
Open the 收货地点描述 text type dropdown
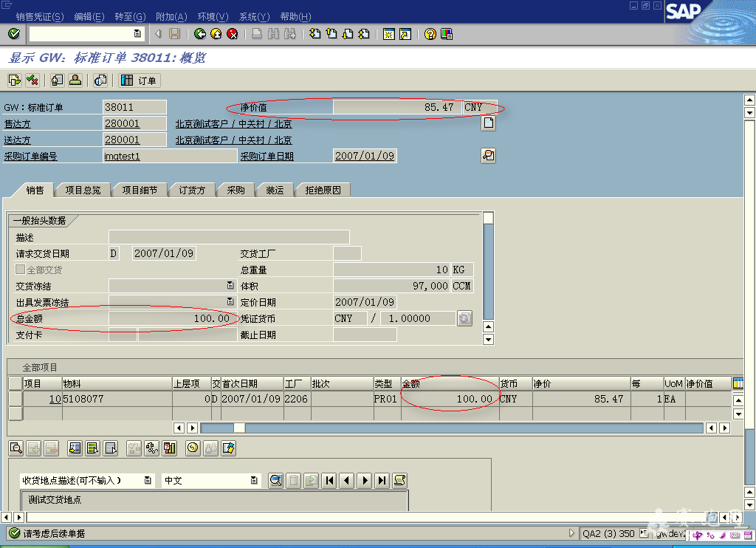point(148,480)
